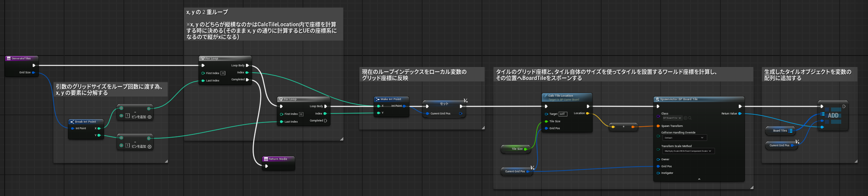868x196 pixels.
Task: Click the Index output pin of the inner For Loop
Action: (325, 114)
